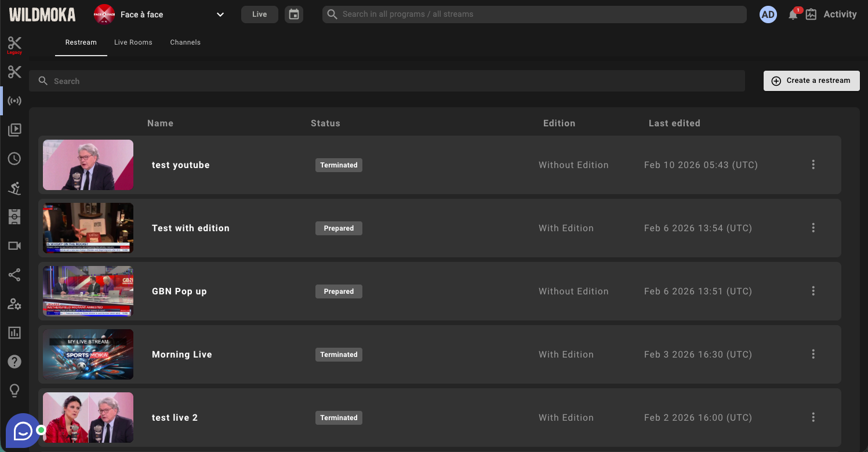868x452 pixels.
Task: Click the notification bell icon
Action: point(793,14)
